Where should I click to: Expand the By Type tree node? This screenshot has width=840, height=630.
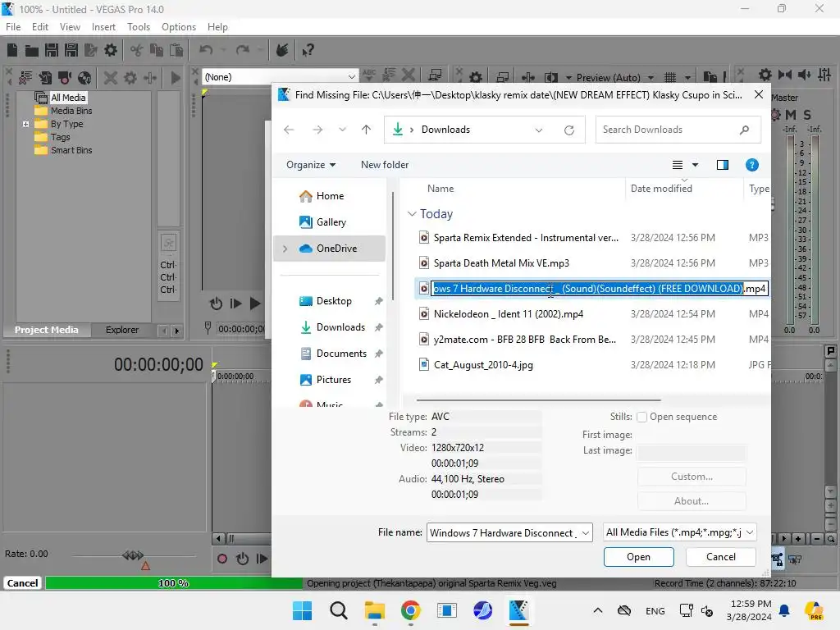tap(25, 124)
